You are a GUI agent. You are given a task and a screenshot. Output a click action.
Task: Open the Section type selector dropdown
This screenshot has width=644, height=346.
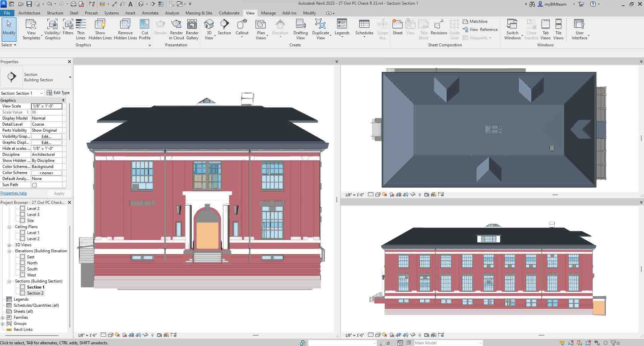pyautogui.click(x=70, y=77)
